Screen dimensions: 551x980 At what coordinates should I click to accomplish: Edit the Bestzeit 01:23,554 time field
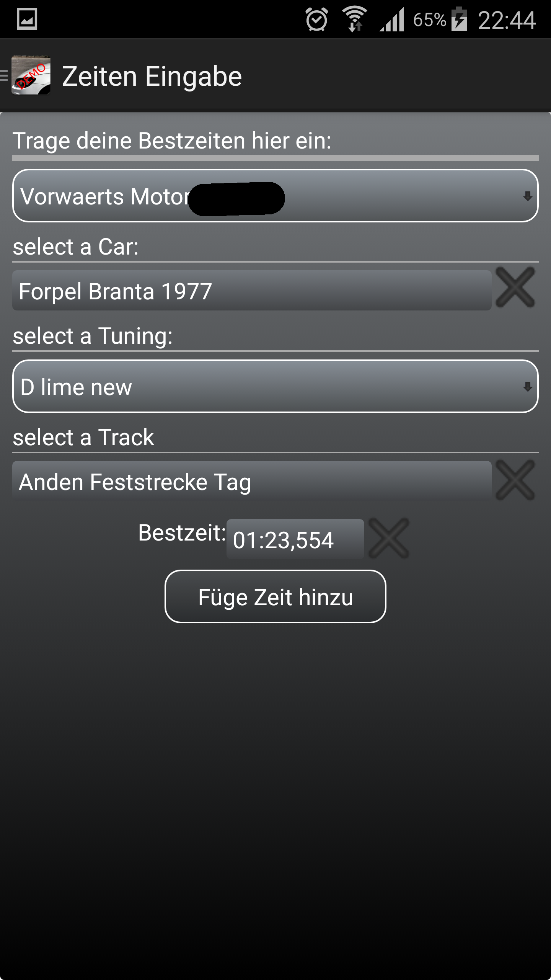pyautogui.click(x=295, y=539)
